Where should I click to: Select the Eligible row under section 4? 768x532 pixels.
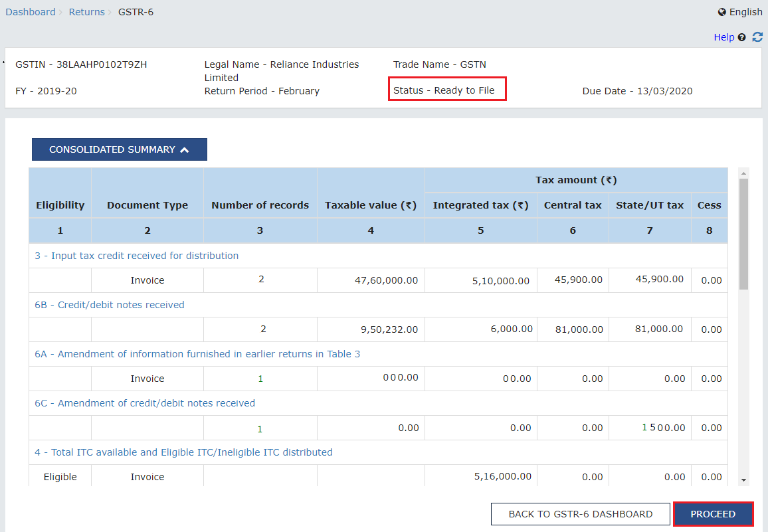pyautogui.click(x=60, y=476)
